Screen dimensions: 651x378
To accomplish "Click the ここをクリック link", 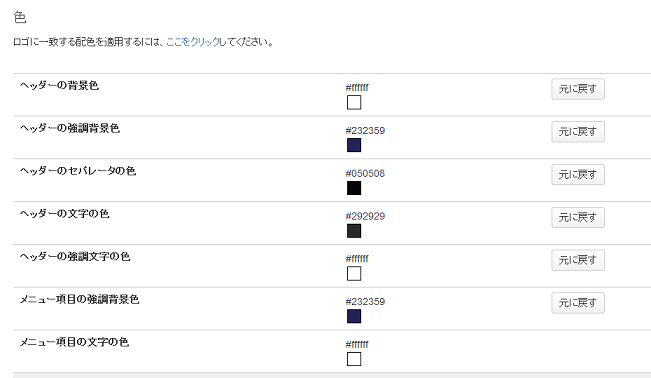I will [193, 42].
